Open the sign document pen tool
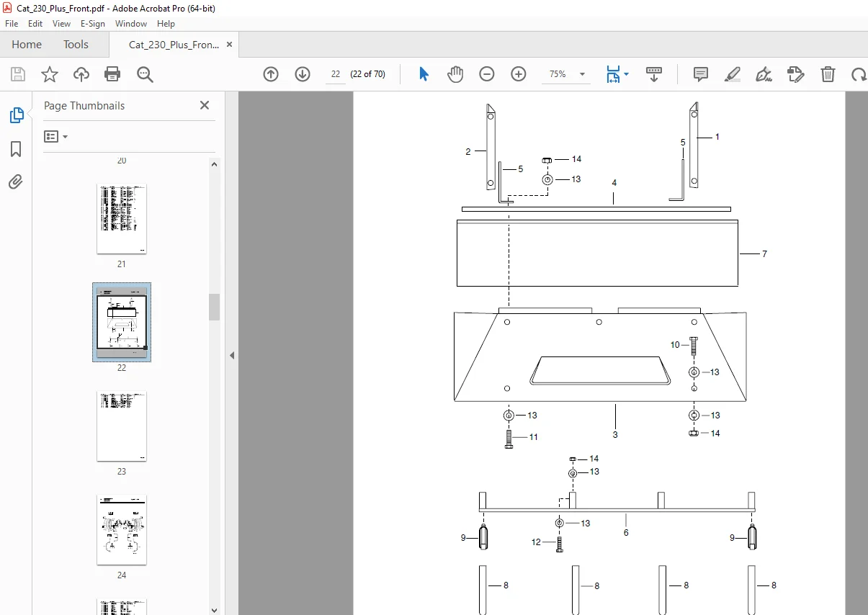Screen dimensions: 868x615 764,74
